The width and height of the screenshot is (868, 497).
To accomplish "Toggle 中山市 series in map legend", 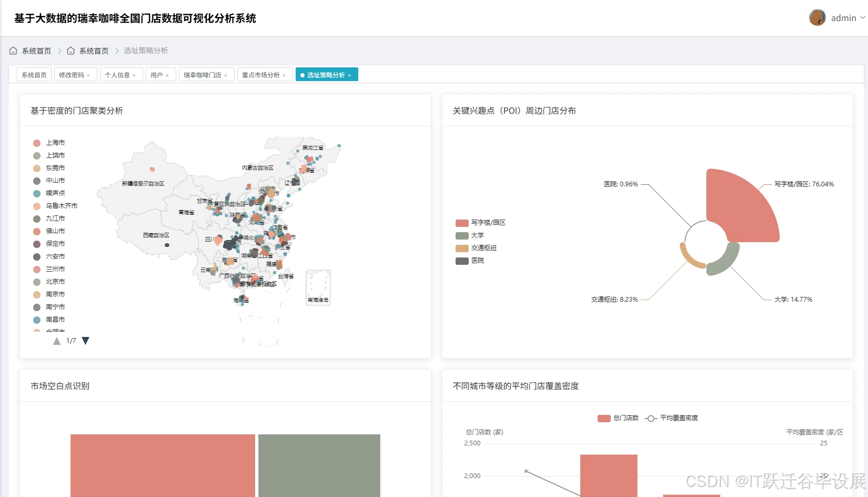I will 49,181.
